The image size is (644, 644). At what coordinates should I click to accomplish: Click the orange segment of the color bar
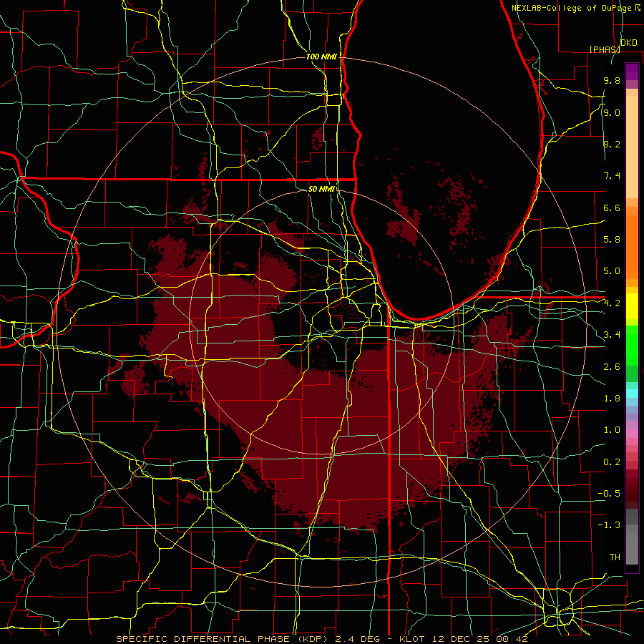click(632, 246)
